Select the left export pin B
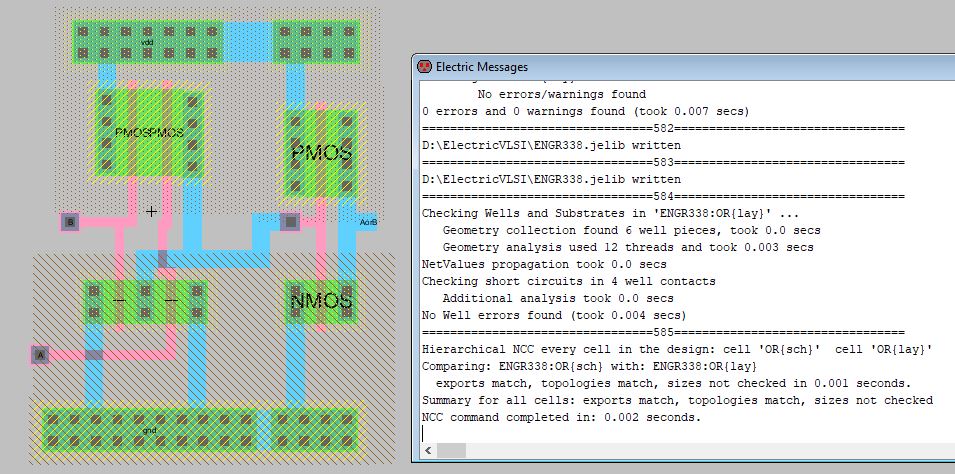Image resolution: width=955 pixels, height=474 pixels. tap(69, 222)
